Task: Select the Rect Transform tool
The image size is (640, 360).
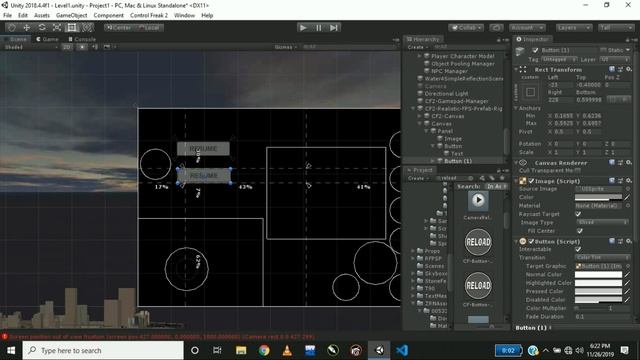Action: 72,27
